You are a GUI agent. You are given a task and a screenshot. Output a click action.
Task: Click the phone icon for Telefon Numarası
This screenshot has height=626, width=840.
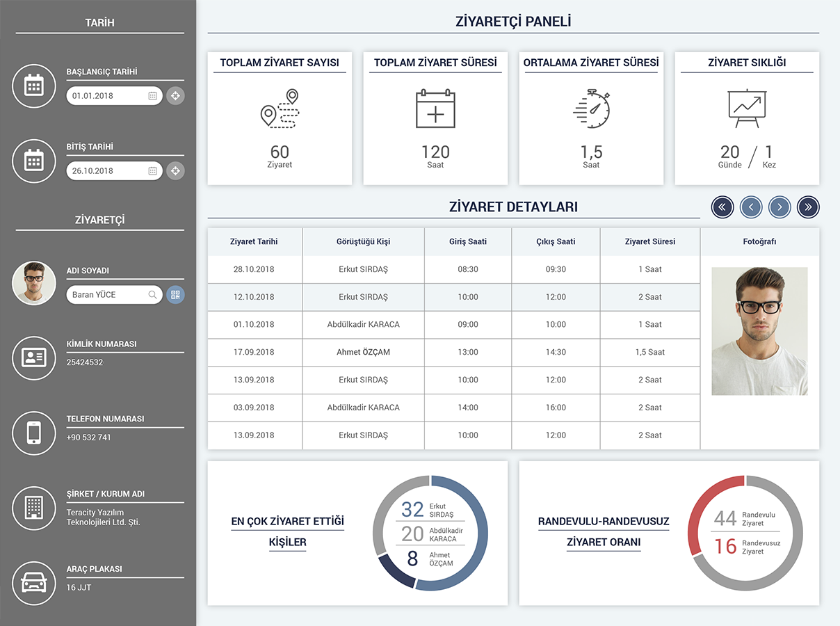pyautogui.click(x=34, y=433)
